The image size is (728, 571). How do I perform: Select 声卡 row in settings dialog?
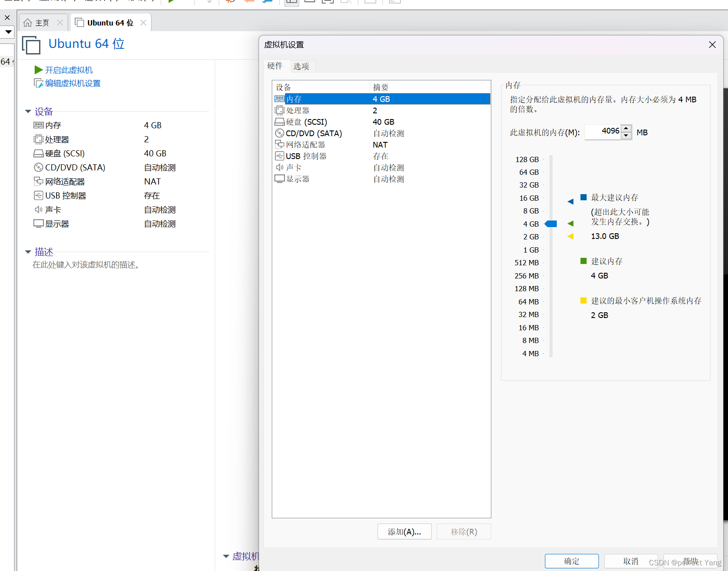[x=382, y=168]
